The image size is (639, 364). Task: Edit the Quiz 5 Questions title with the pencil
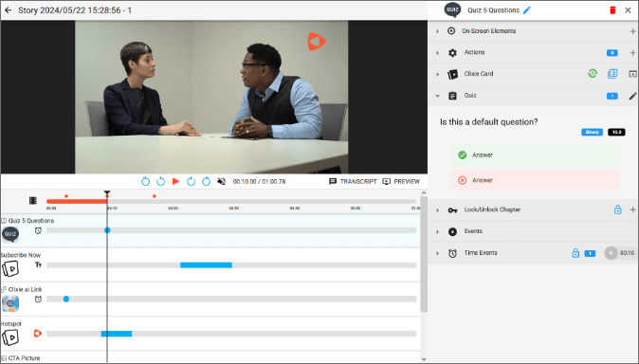527,10
